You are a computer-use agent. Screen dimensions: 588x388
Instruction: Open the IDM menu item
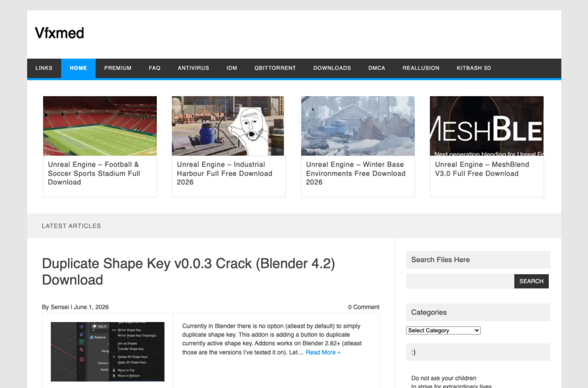tap(232, 68)
